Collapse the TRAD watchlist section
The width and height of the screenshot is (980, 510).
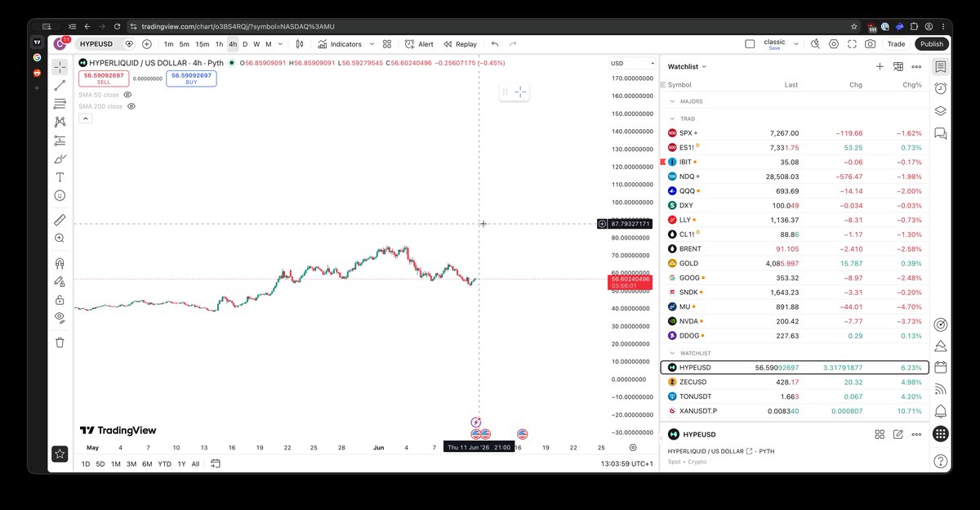673,119
